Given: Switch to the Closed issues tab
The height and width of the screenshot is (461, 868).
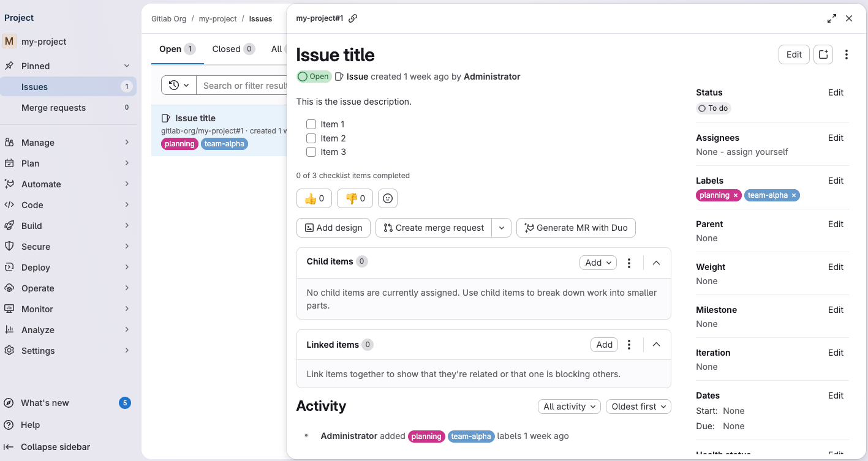Looking at the screenshot, I should pyautogui.click(x=233, y=49).
